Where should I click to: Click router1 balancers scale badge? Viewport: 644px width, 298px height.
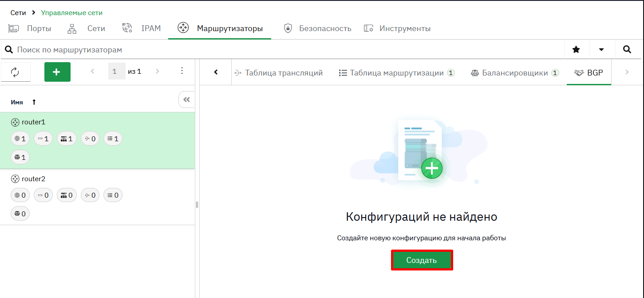click(x=20, y=157)
